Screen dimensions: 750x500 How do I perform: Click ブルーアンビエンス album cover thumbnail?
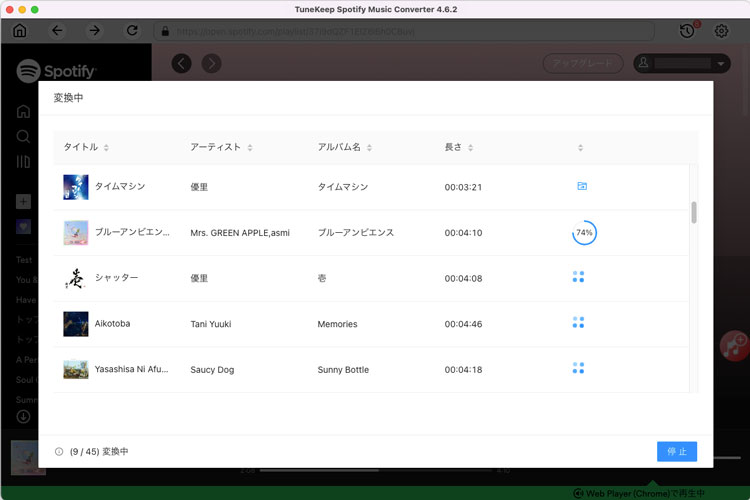pos(76,233)
